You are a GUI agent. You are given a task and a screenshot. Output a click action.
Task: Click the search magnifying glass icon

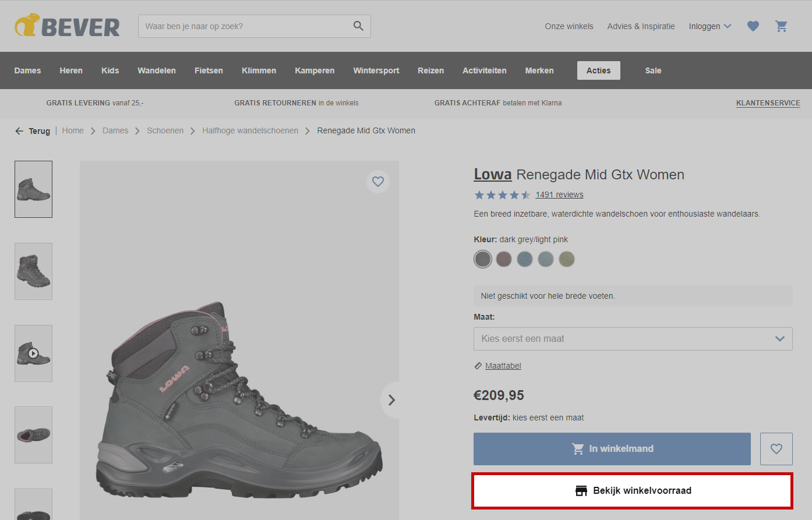point(358,26)
